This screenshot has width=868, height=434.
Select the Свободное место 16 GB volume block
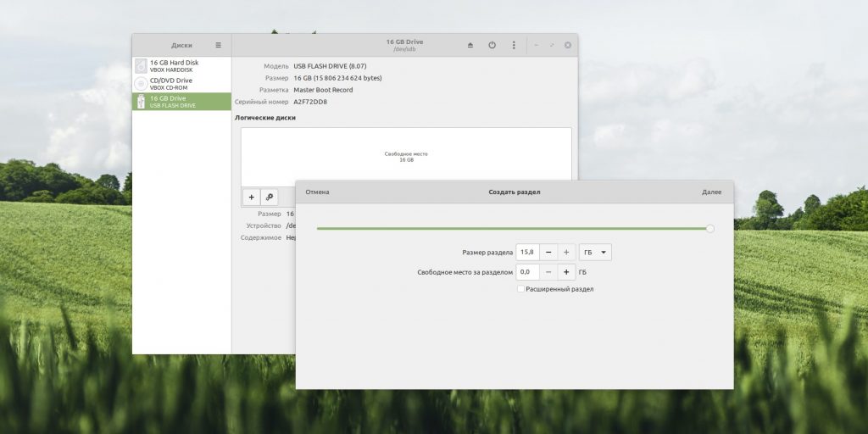406,157
